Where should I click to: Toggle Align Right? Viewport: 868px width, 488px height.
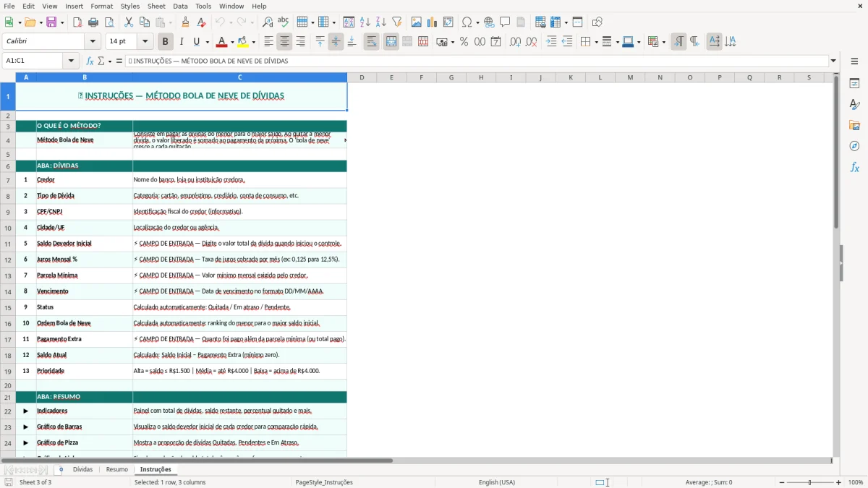click(300, 42)
